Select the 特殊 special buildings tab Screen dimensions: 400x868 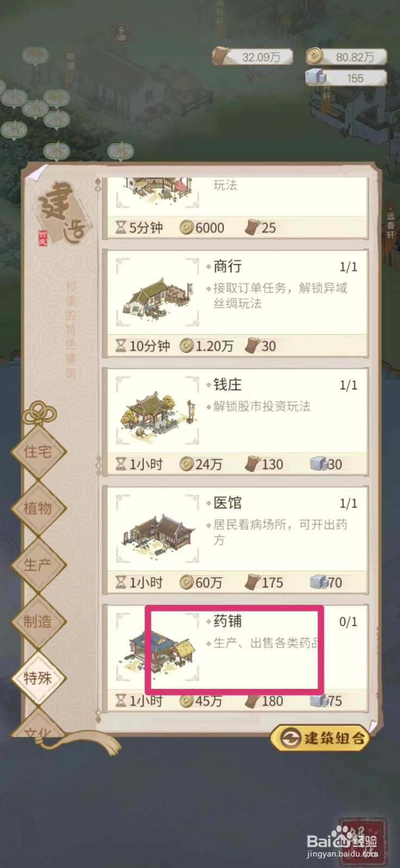click(37, 678)
